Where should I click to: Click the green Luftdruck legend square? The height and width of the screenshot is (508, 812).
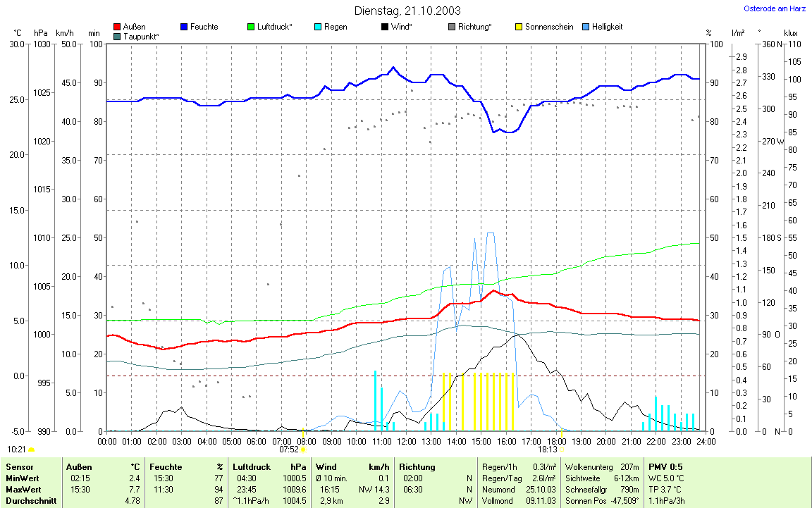[251, 27]
